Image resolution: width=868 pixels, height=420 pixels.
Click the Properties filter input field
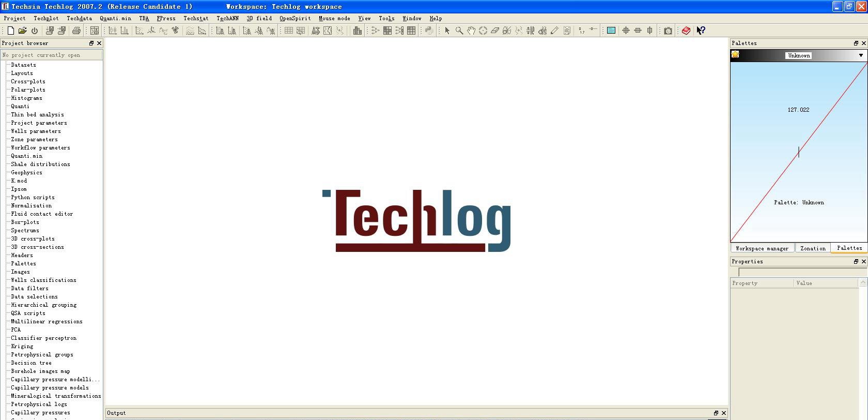coord(803,272)
